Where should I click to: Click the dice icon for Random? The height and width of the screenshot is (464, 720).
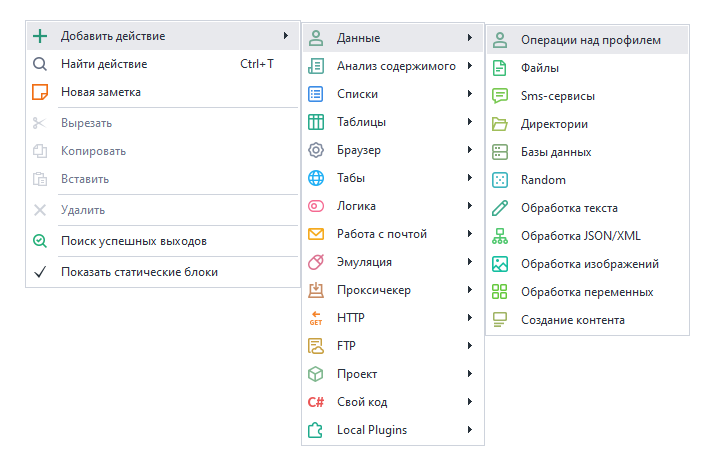click(x=500, y=180)
